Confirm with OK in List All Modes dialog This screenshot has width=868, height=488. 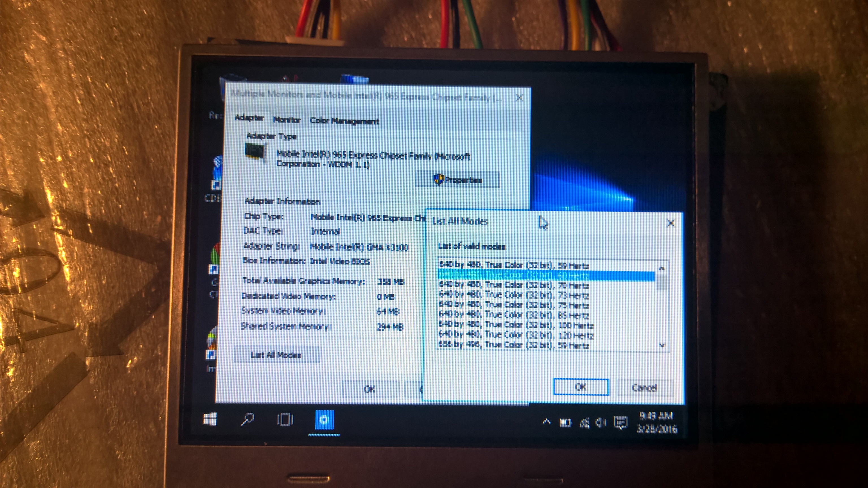[x=581, y=387]
